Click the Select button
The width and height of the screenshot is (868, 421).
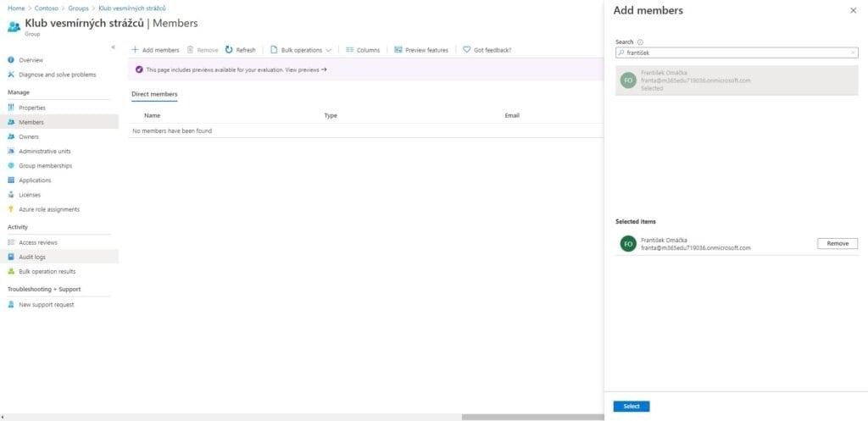(631, 407)
